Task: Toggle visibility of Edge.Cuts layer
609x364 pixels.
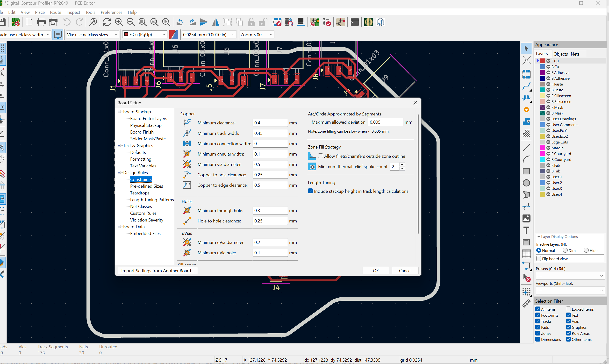Action: click(548, 142)
